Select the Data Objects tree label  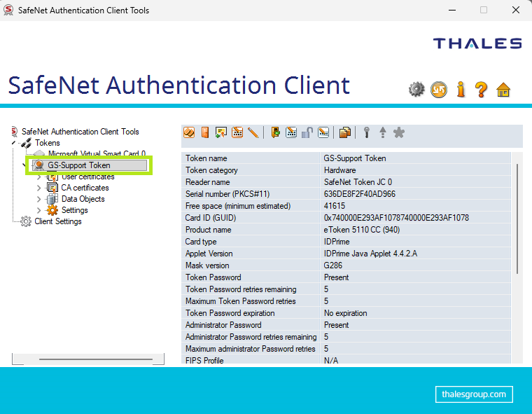83,199
